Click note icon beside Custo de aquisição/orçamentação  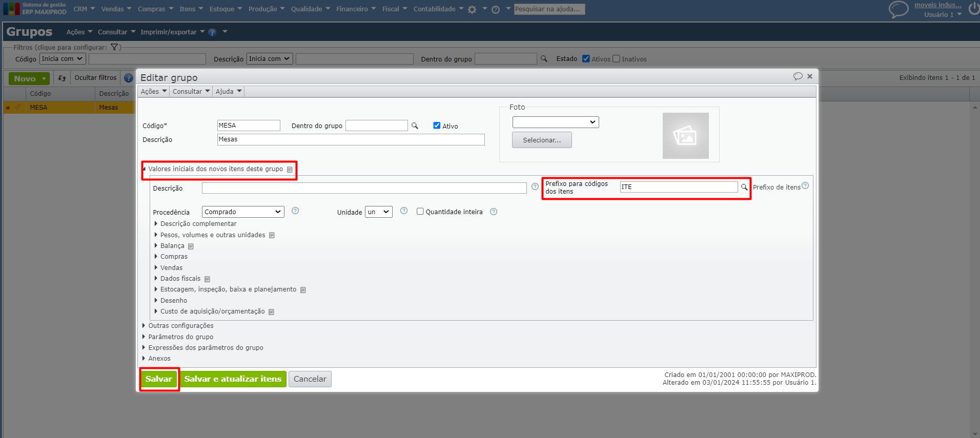[x=271, y=312]
